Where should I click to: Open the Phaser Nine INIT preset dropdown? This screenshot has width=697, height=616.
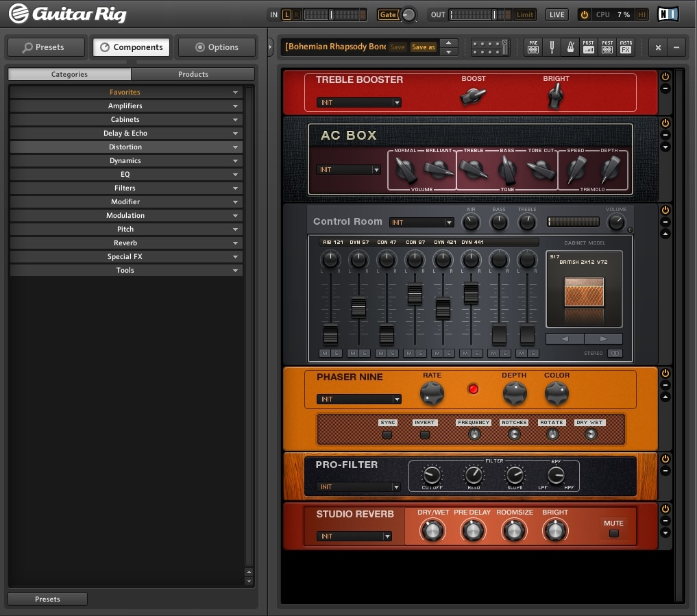[358, 399]
